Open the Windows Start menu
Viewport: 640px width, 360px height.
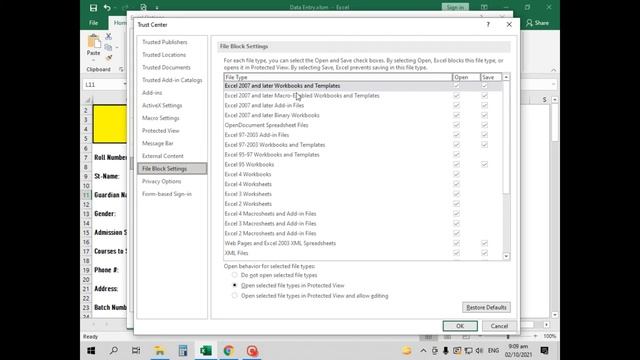tap(91, 351)
